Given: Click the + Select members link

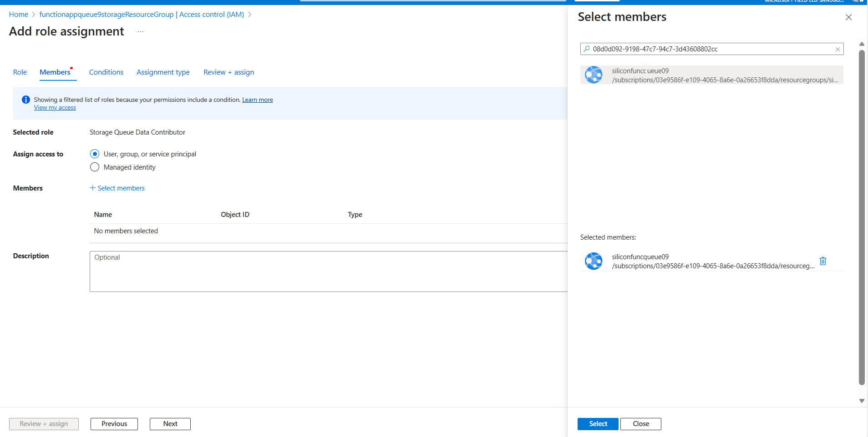Looking at the screenshot, I should (117, 188).
